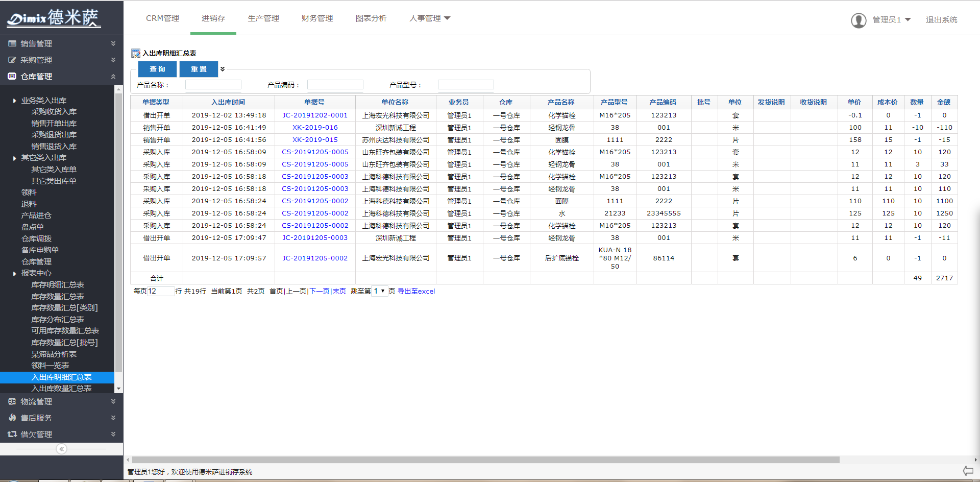Click 退出系统 link
980x482 pixels.
tap(942, 20)
